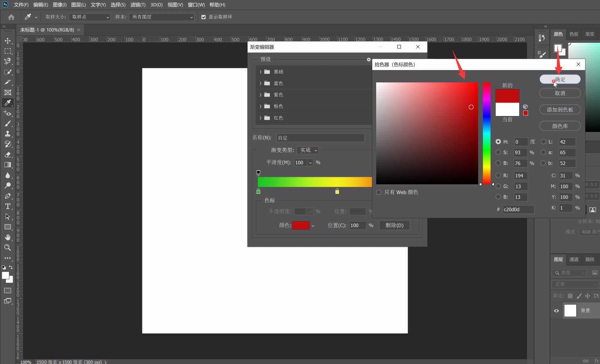The width and height of the screenshot is (600, 364).
Task: Click the web-safe color cube icon
Action: tap(525, 106)
